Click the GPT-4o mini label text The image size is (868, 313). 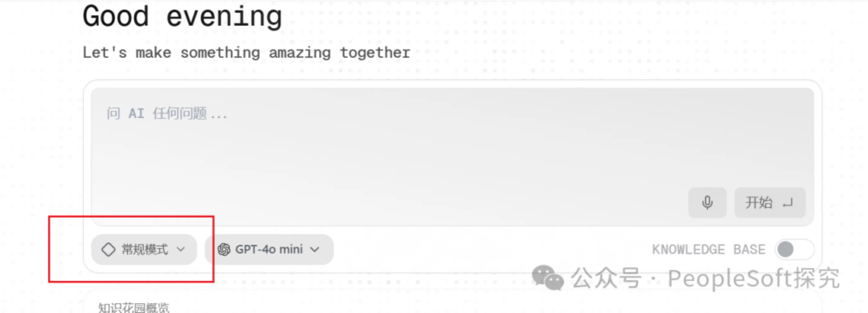click(x=269, y=250)
